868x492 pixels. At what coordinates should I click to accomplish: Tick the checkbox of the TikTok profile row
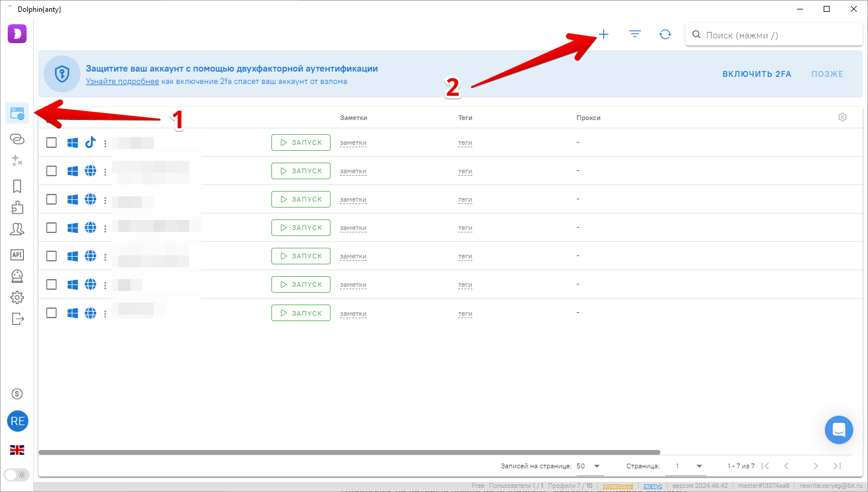click(x=51, y=143)
